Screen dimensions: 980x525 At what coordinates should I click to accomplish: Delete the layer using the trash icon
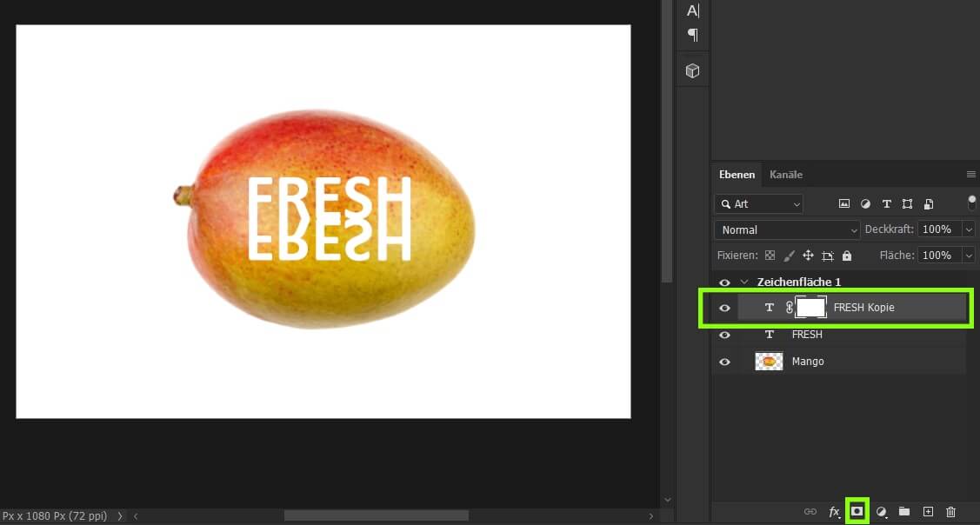click(950, 512)
